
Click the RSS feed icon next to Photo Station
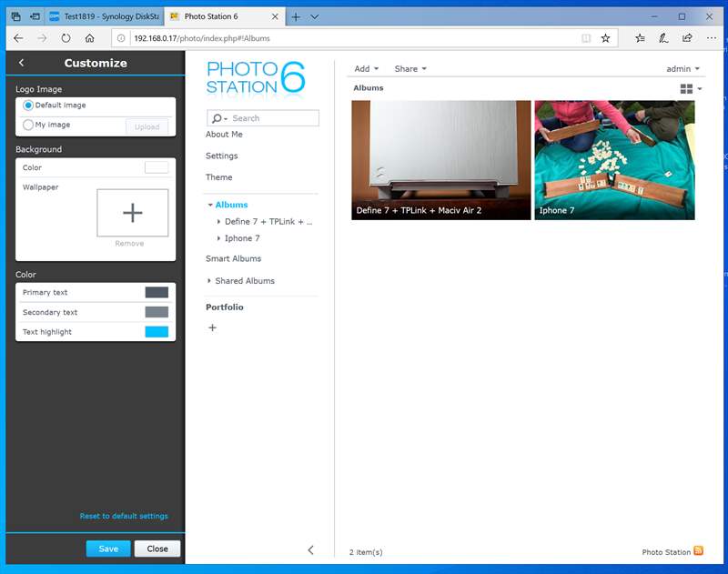698,551
